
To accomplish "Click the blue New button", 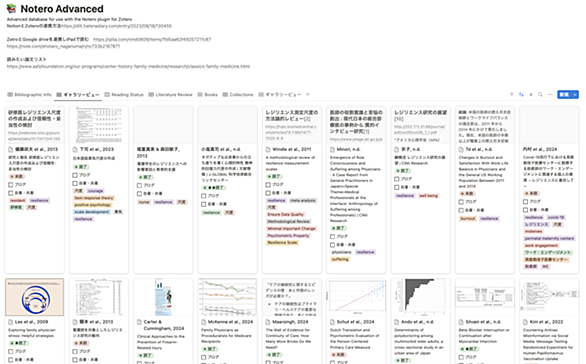I will [564, 95].
